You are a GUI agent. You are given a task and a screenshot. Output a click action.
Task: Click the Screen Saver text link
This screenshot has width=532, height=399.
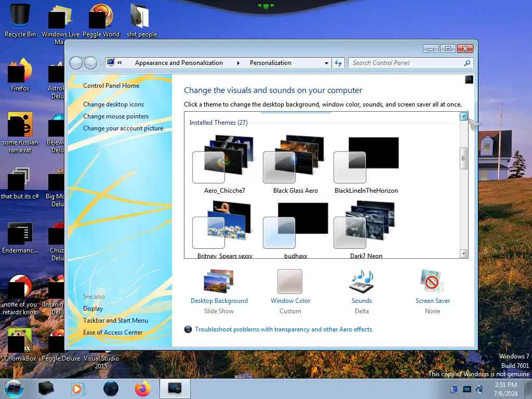pyautogui.click(x=433, y=301)
